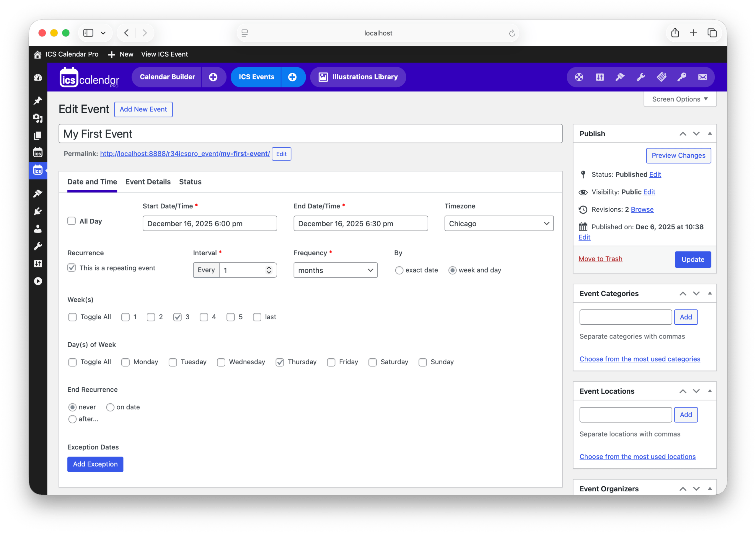
Task: Click the blue Update button
Action: click(x=693, y=260)
